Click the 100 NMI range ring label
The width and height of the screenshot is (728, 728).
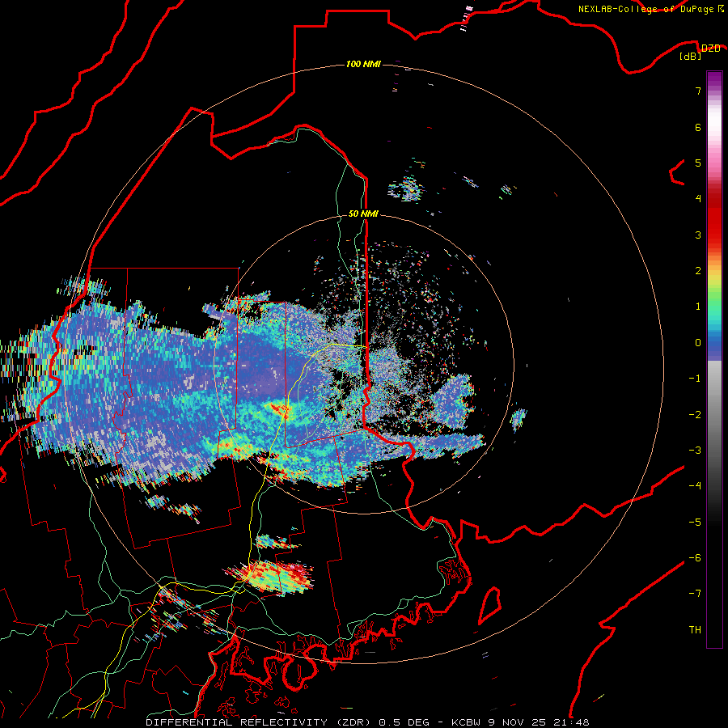pyautogui.click(x=363, y=64)
